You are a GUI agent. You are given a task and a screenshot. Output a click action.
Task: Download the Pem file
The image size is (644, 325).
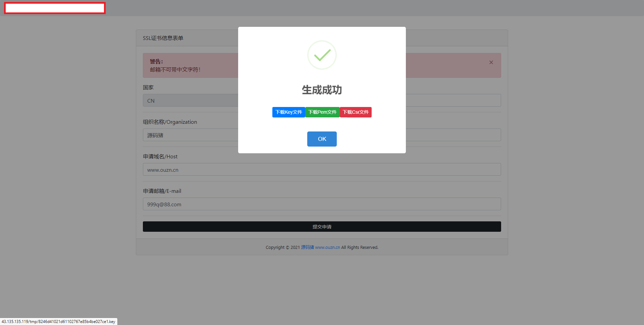click(322, 112)
